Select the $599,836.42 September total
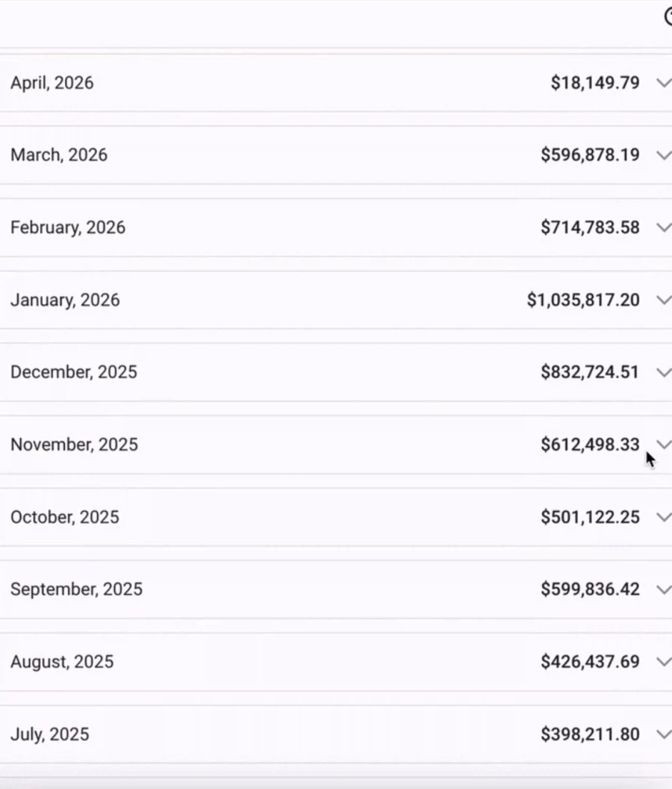Image resolution: width=672 pixels, height=789 pixels. click(x=590, y=590)
